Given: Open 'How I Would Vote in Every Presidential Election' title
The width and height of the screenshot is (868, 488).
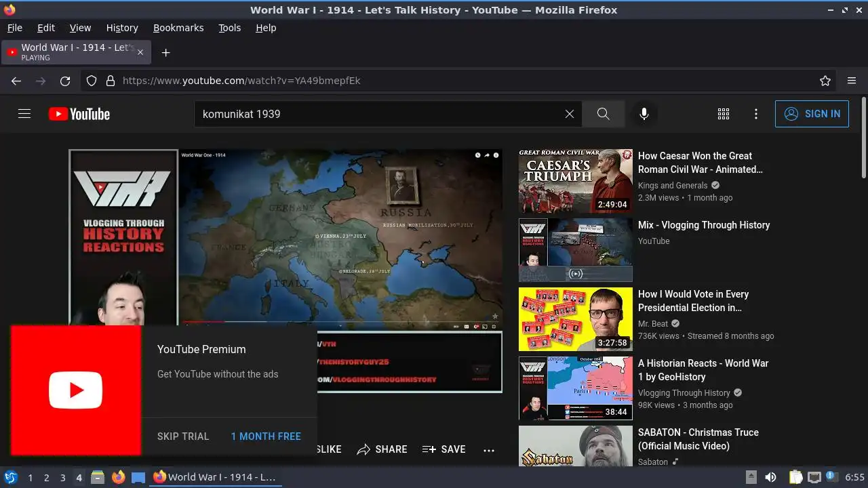Looking at the screenshot, I should pos(694,301).
